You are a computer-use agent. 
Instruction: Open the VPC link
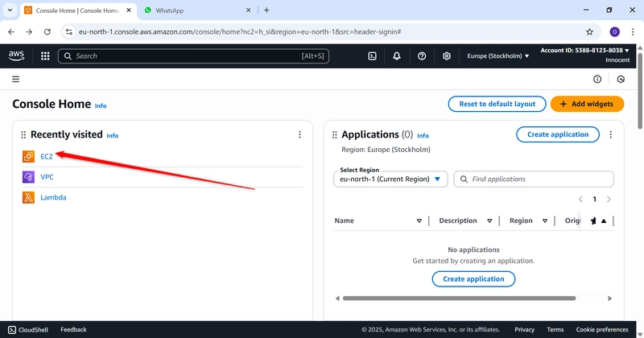47,177
